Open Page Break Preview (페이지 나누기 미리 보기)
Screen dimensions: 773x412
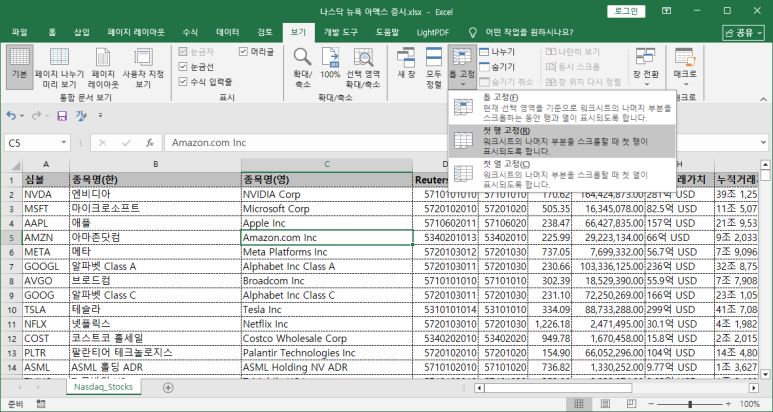click(x=59, y=68)
